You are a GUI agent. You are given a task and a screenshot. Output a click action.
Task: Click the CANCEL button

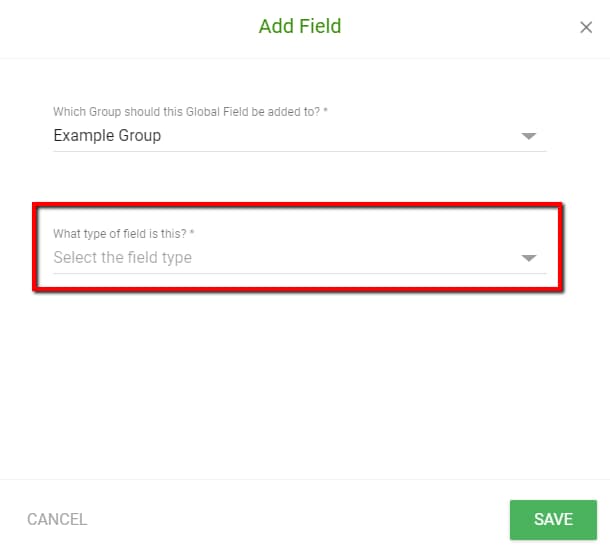coord(57,519)
